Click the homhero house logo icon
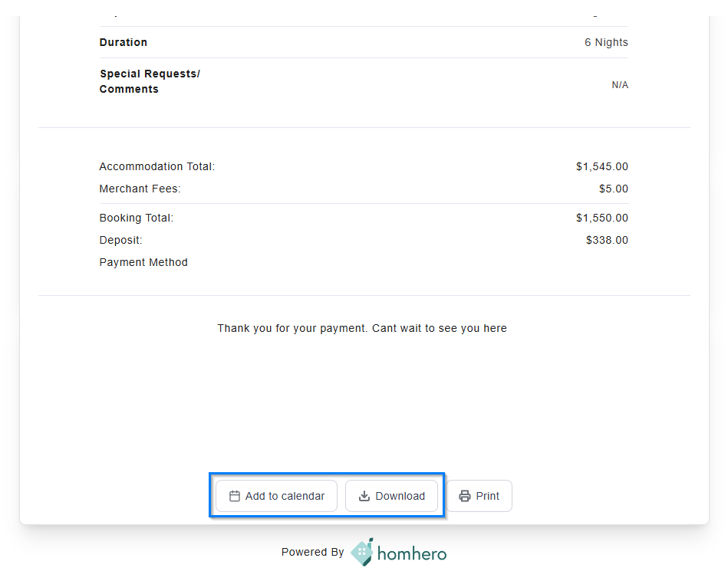 (362, 552)
